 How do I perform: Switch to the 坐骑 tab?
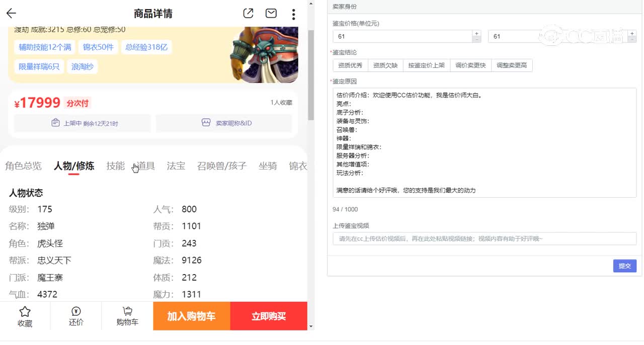coord(268,166)
